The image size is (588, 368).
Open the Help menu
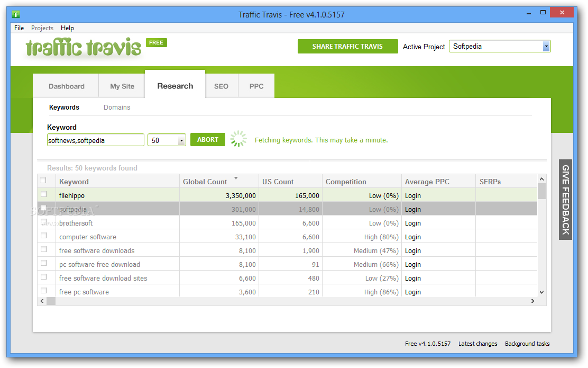[68, 28]
